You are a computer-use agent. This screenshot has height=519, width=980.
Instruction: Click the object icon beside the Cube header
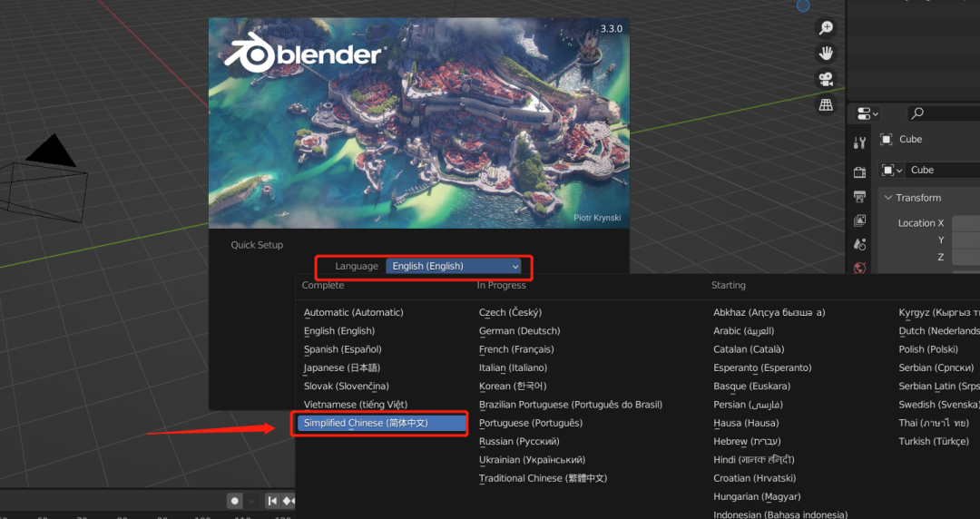click(887, 140)
